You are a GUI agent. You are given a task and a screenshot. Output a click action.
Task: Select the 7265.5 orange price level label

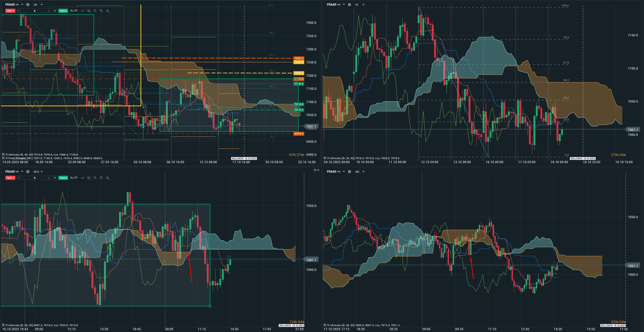[298, 58]
